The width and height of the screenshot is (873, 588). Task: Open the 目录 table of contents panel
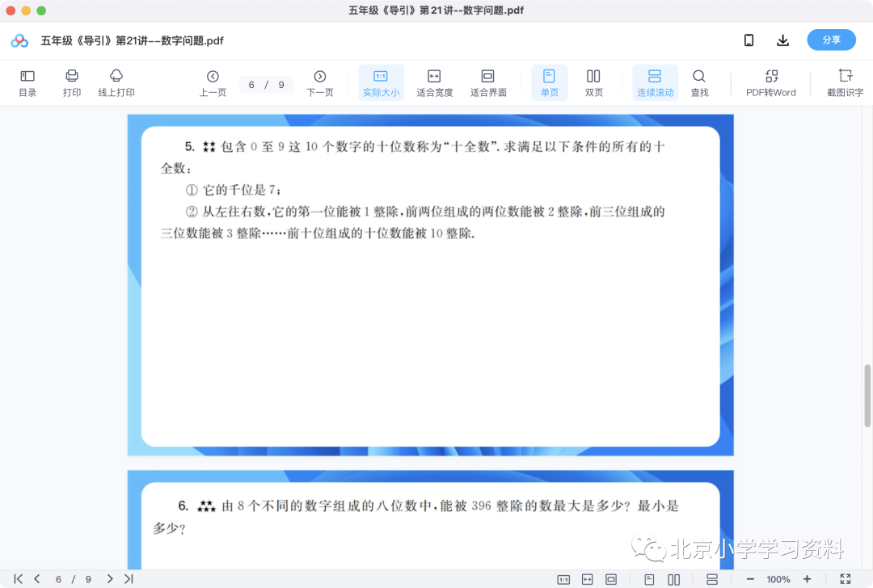click(x=27, y=83)
